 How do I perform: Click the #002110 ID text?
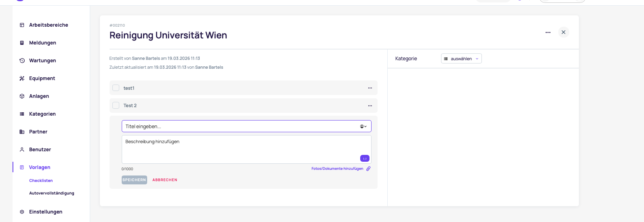pyautogui.click(x=117, y=25)
